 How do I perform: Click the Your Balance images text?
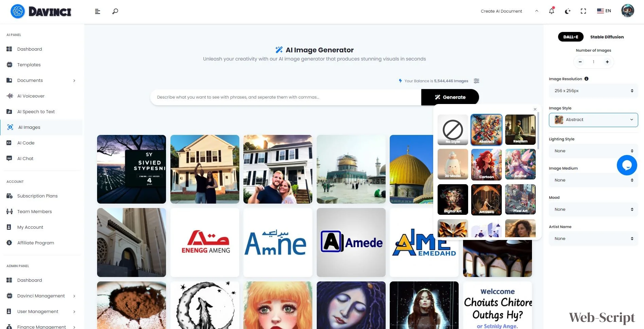pyautogui.click(x=436, y=81)
